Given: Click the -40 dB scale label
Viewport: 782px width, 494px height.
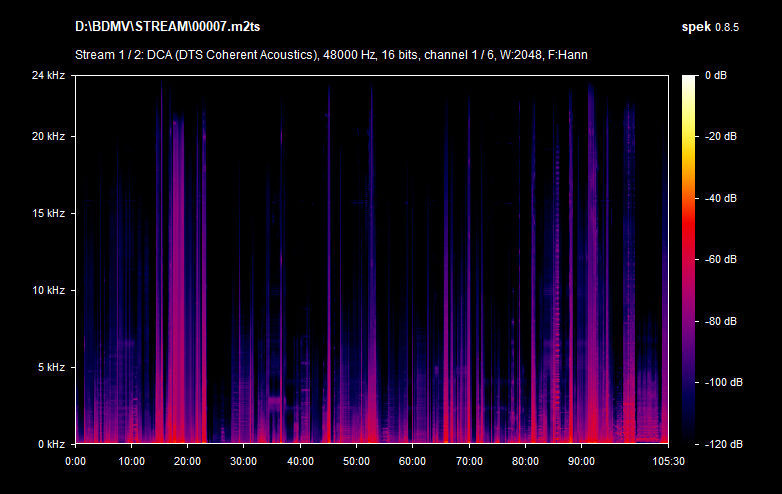Looking at the screenshot, I should tap(722, 198).
